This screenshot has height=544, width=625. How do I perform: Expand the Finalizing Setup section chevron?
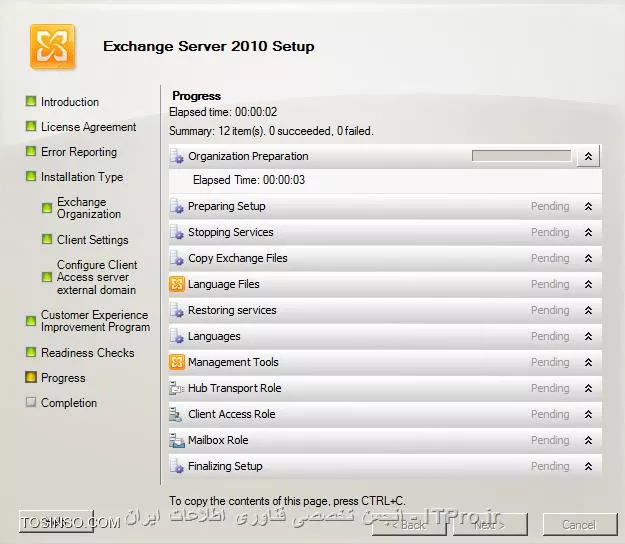click(x=588, y=466)
